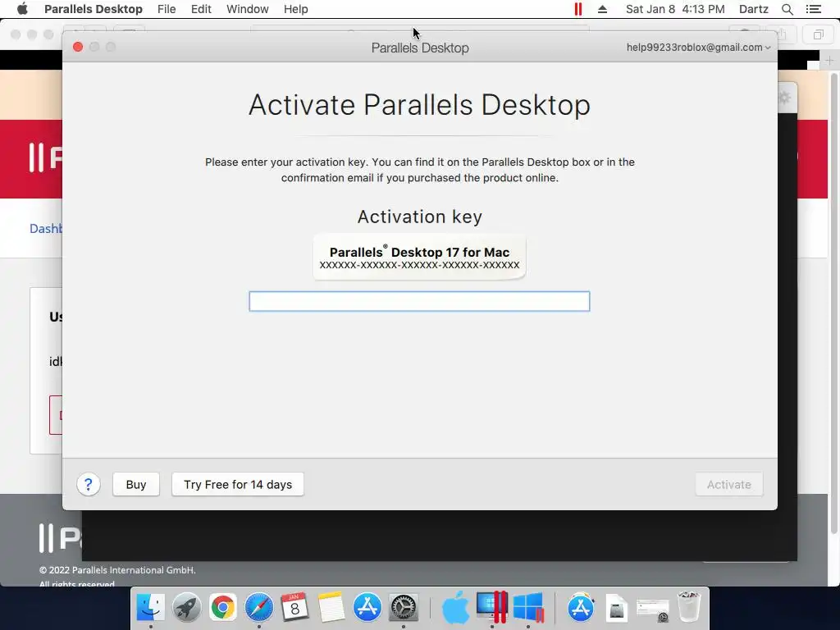Open the Parallels Desktop app menu
The width and height of the screenshot is (840, 630).
coord(94,9)
